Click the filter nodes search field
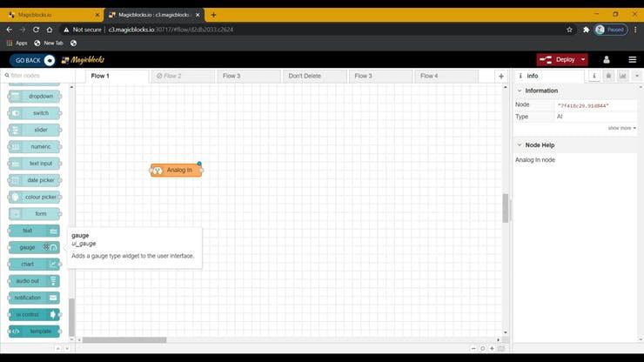The width and height of the screenshot is (644, 362). pos(39,76)
